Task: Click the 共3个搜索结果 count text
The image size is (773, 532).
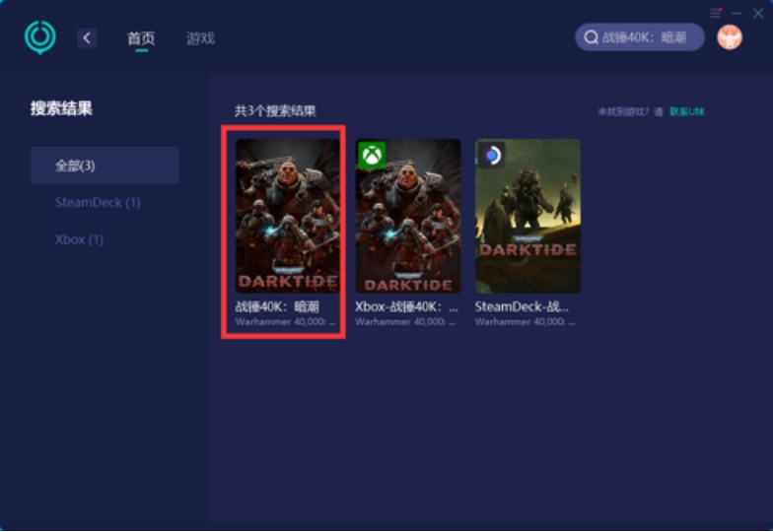Action: [275, 110]
